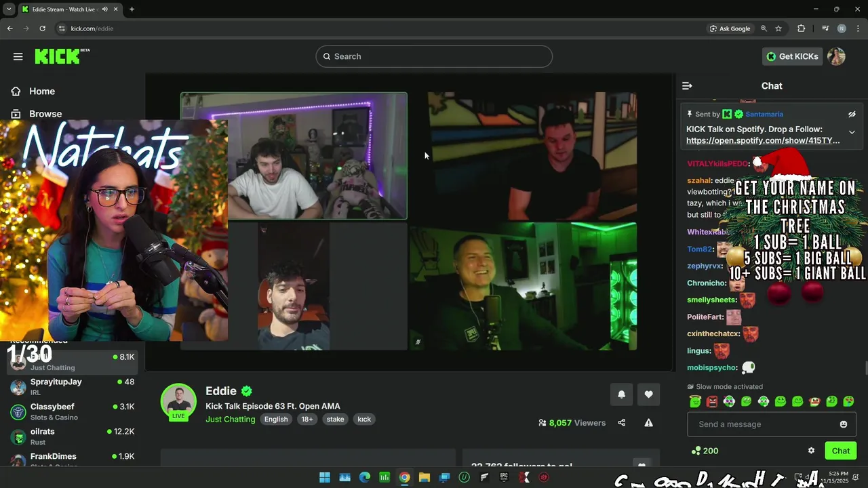Open the hamburger sidebar menu
Viewport: 868px width, 488px height.
18,56
